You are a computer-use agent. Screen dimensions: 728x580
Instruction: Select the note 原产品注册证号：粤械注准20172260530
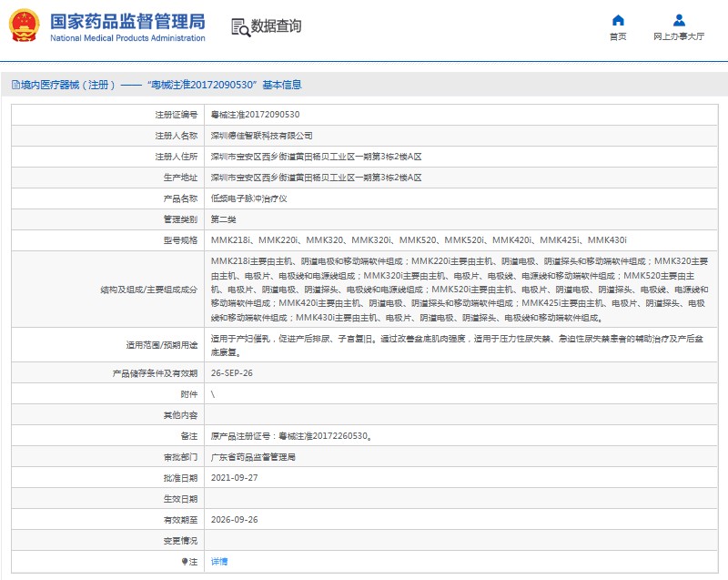coord(291,436)
